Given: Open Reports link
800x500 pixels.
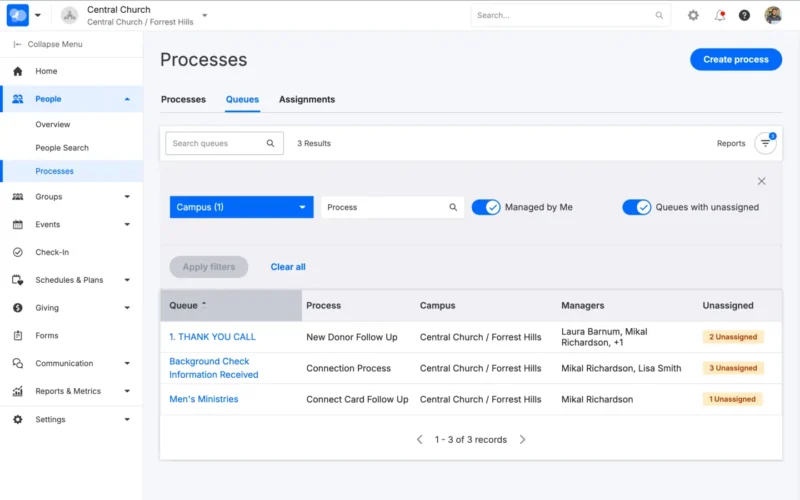Looking at the screenshot, I should click(x=731, y=143).
